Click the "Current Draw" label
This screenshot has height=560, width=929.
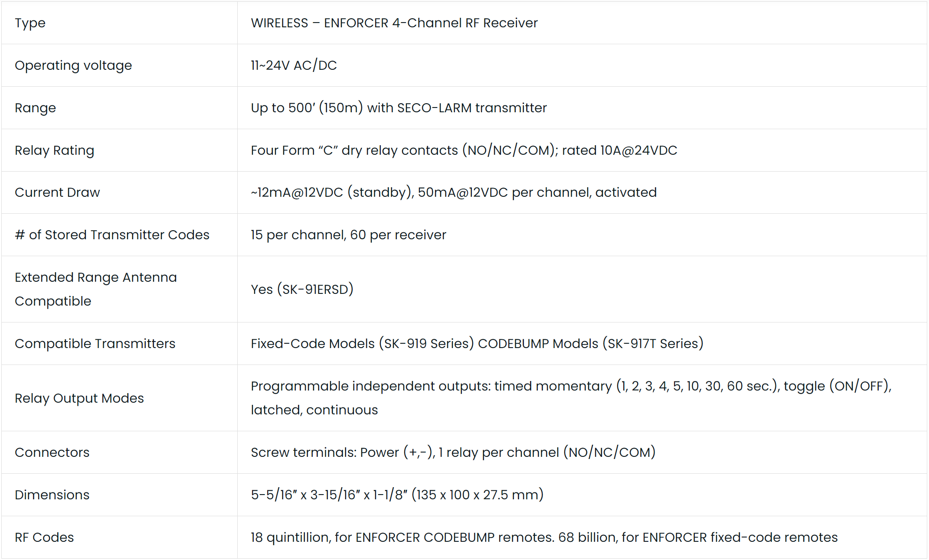click(57, 192)
